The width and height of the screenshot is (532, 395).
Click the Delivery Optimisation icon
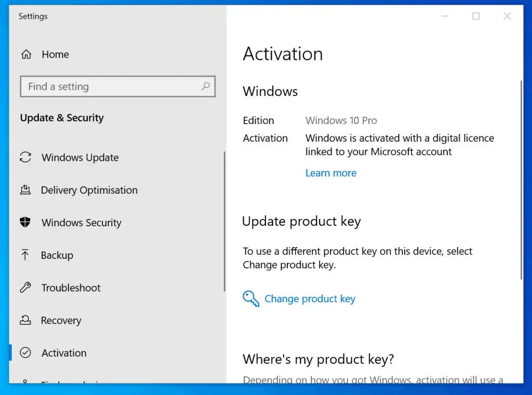coord(26,190)
